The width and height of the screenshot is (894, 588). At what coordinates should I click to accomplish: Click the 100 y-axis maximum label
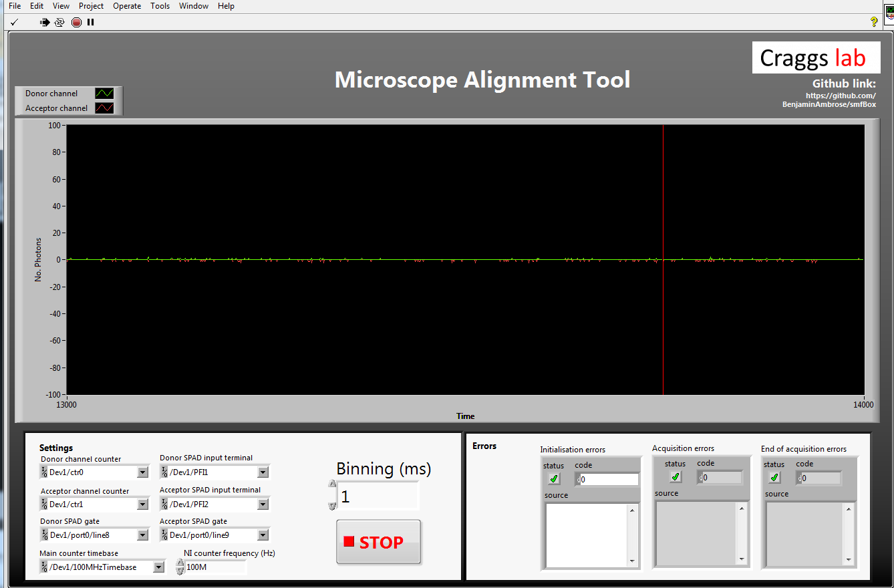tap(54, 125)
